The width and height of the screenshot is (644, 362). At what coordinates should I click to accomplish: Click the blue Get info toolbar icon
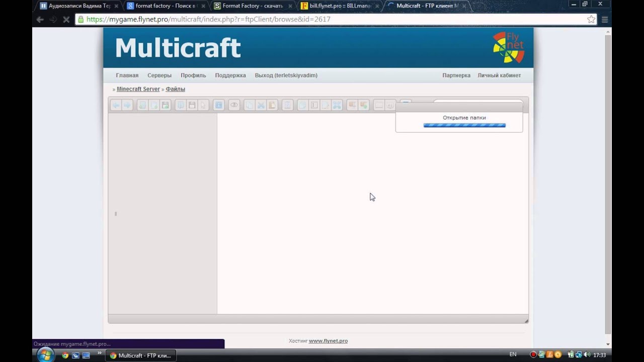pyautogui.click(x=218, y=105)
